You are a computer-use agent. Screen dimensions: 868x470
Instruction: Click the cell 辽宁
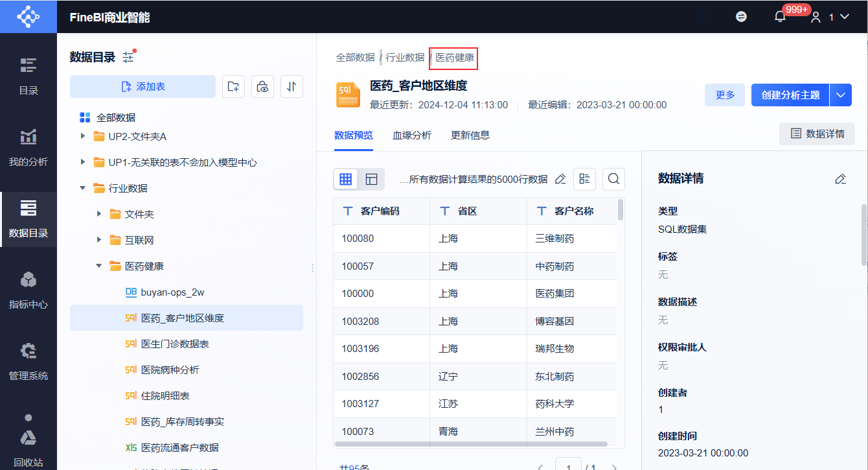pos(479,376)
